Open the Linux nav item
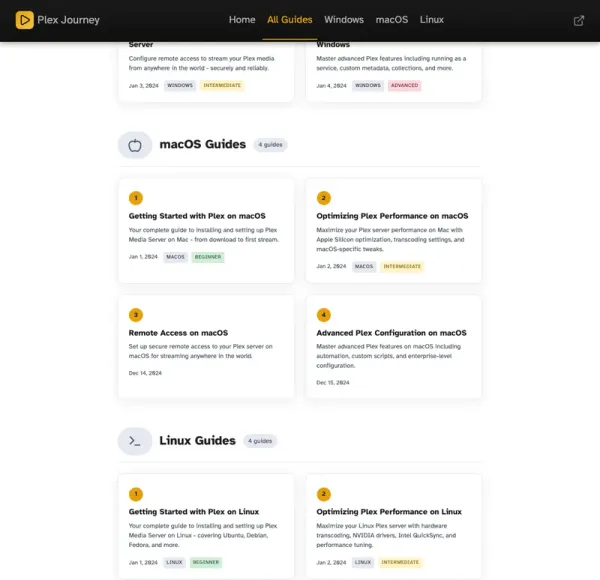This screenshot has height=580, width=600. tap(432, 20)
